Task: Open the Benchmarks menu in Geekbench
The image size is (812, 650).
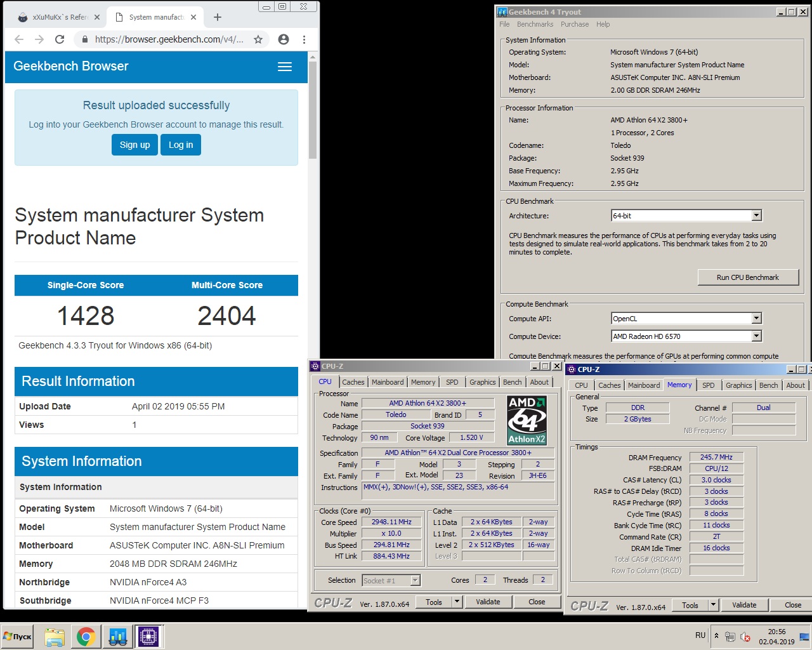Action: (x=535, y=24)
